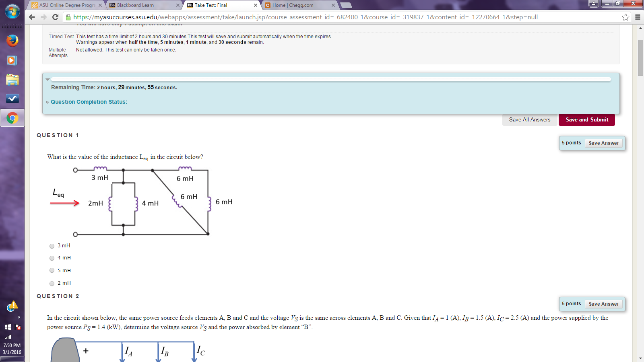Viewport: 644px width, 362px height.
Task: Open the warning notification icon in system tray
Action: [12, 306]
